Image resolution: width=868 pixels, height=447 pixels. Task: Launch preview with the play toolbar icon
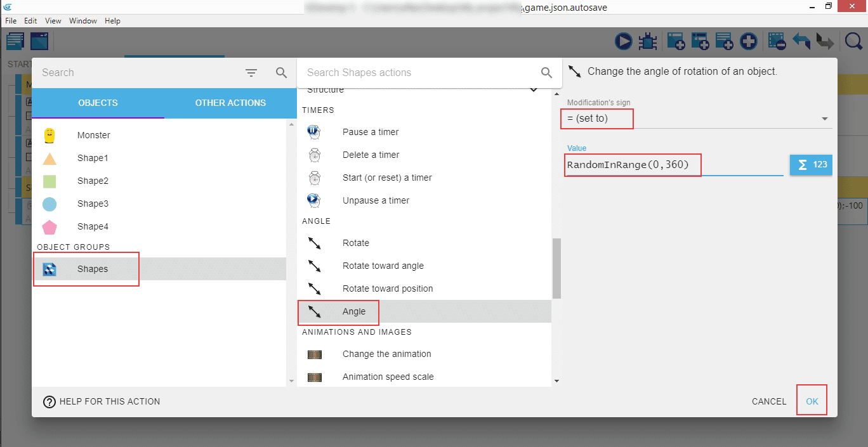(623, 42)
